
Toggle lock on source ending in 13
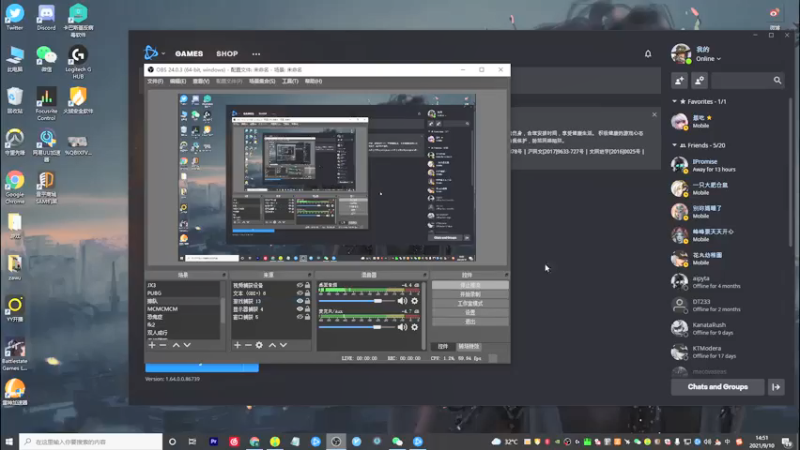point(307,301)
